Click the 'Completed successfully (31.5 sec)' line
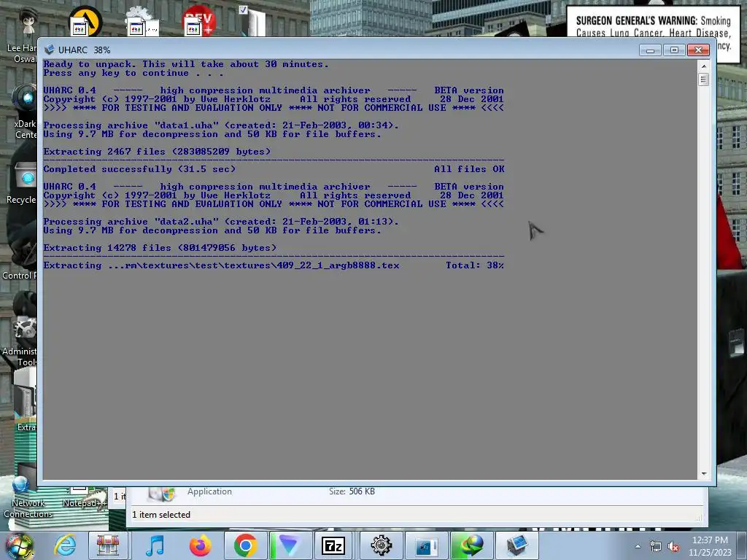The height and width of the screenshot is (560, 747). click(x=139, y=169)
